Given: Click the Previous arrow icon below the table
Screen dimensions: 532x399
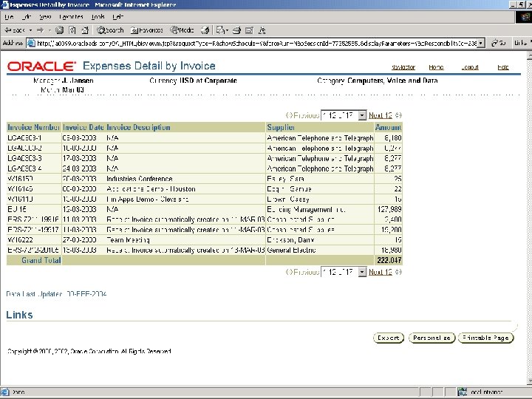Looking at the screenshot, I should pos(289,272).
